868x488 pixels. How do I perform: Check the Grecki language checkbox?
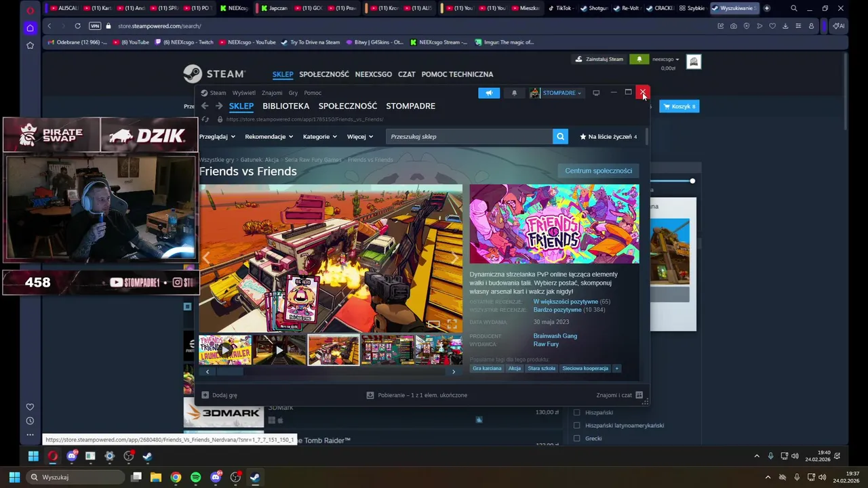point(577,439)
